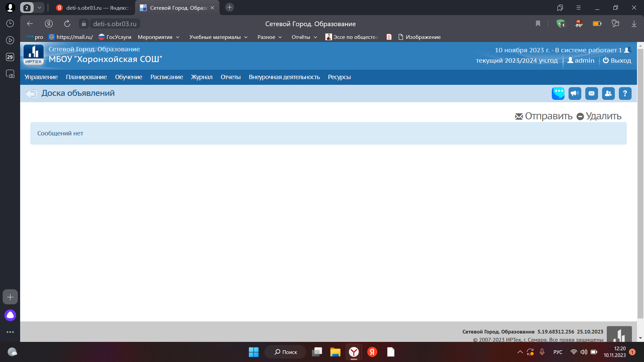
Task: Expand the Разное bookmarks folder
Action: (270, 37)
